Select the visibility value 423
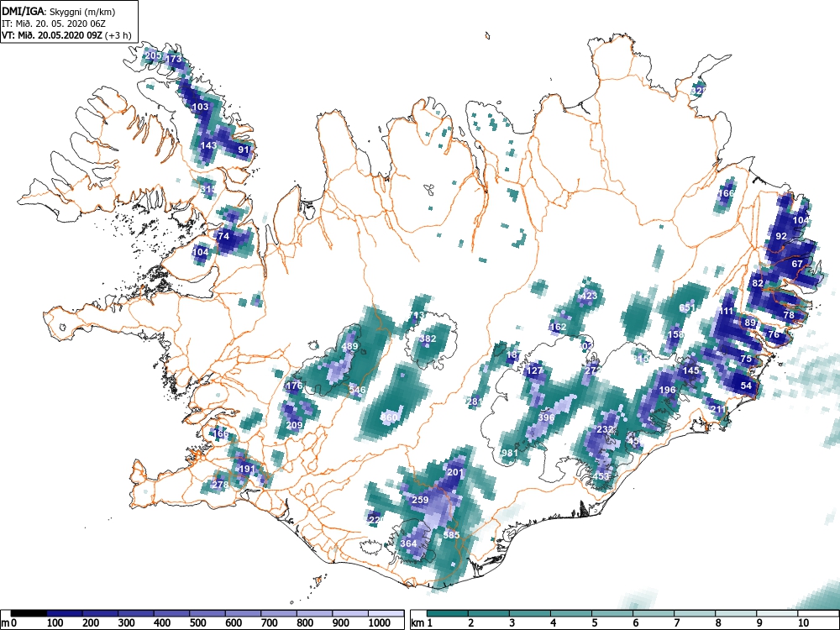Image resolution: width=840 pixels, height=630 pixels. (588, 296)
